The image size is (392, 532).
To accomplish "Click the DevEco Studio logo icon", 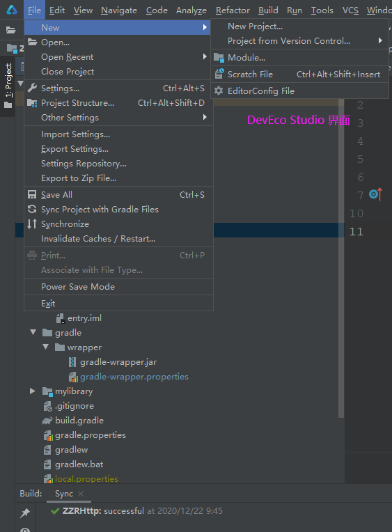I will tap(12, 10).
